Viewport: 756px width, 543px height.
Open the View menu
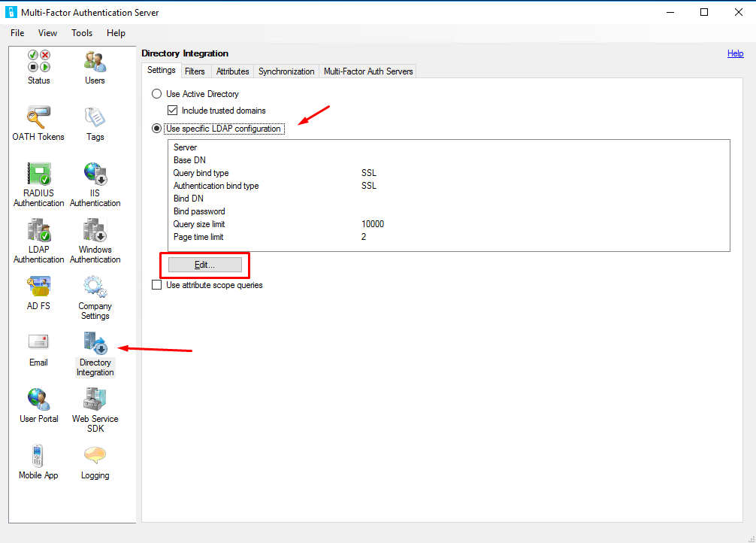coord(47,33)
